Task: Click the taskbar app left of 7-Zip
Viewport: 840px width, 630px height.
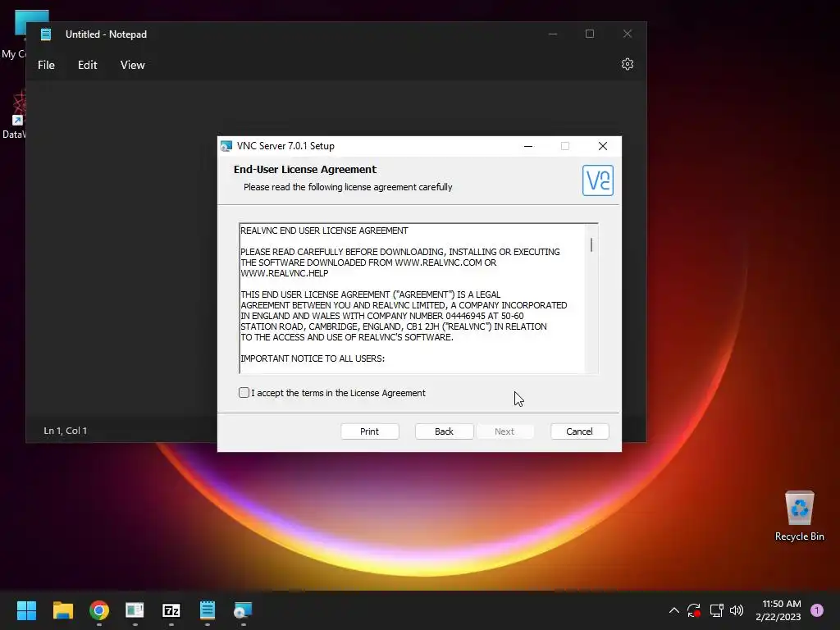Action: (x=135, y=610)
